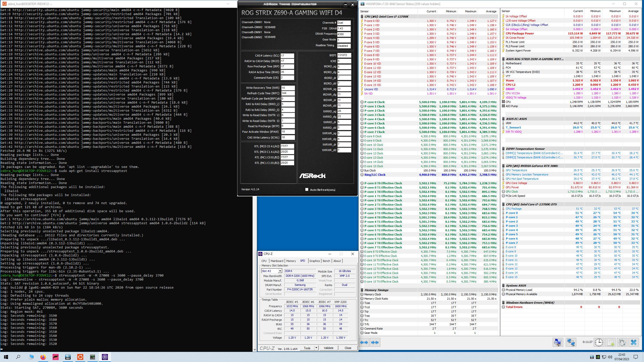
Task: Select P-core 0 Clock sensor row
Action: [x=429, y=102]
